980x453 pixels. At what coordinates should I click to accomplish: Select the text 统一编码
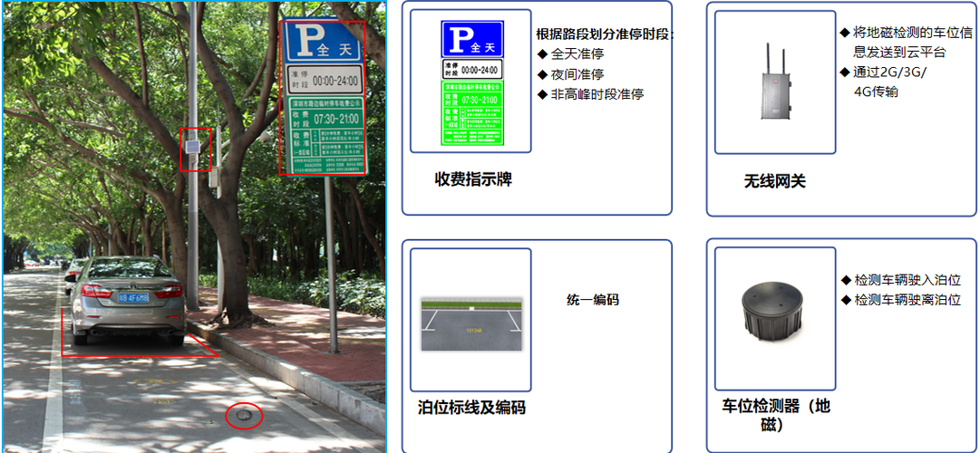click(593, 300)
